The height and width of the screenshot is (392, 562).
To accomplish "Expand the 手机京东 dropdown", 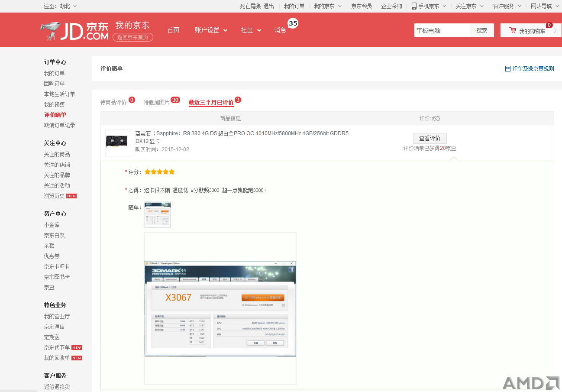I will tap(444, 6).
